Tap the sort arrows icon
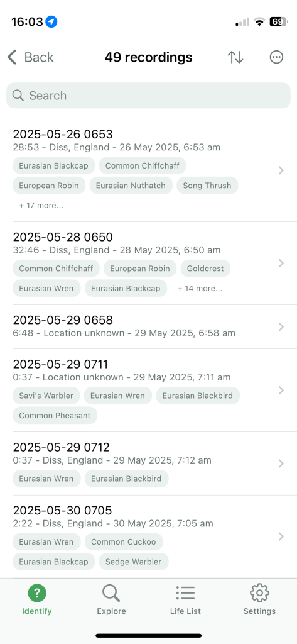The height and width of the screenshot is (644, 297). click(x=235, y=57)
